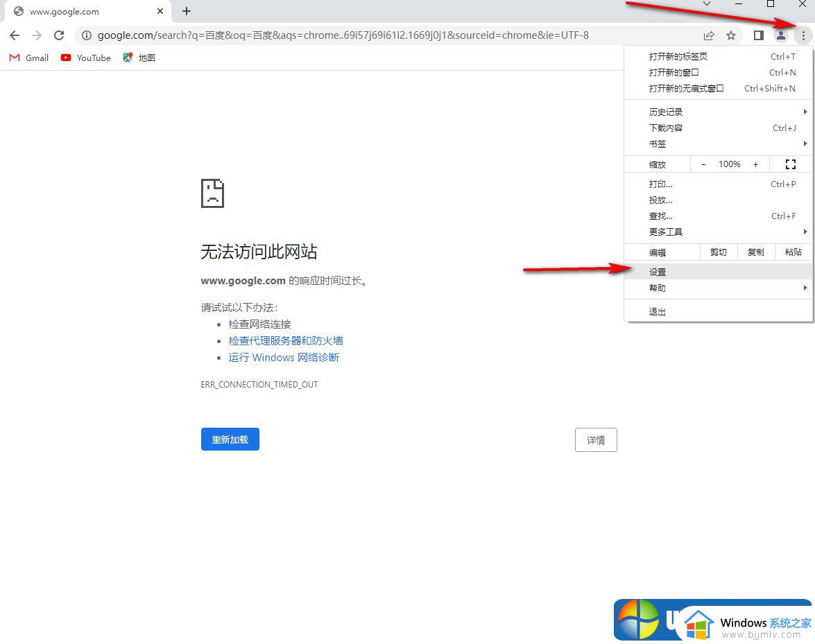Choose 打开新的无痕式窗口 from menu
Viewport: 815px width, 644px height.
(x=719, y=88)
